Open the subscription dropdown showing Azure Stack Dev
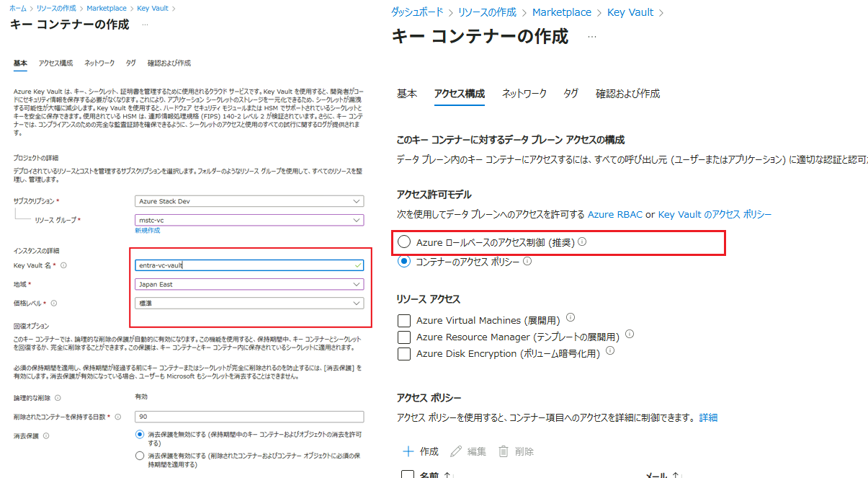The width and height of the screenshot is (868, 478). (249, 201)
